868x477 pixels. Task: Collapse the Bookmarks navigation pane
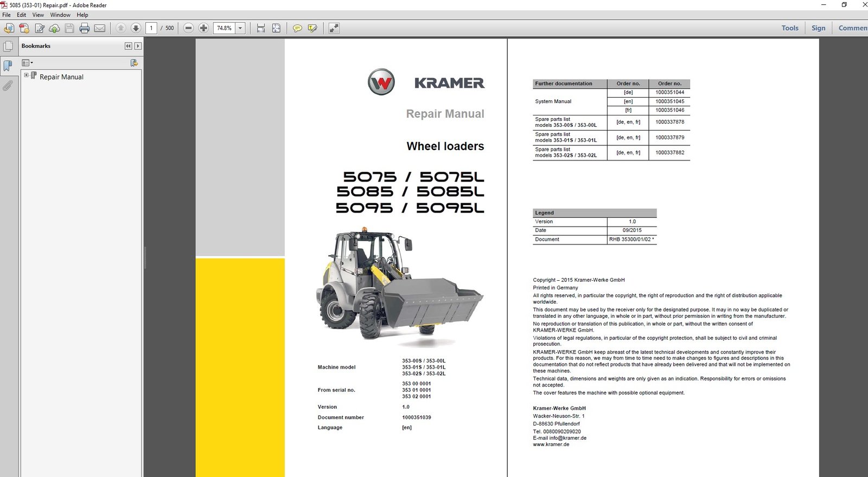[x=128, y=46]
